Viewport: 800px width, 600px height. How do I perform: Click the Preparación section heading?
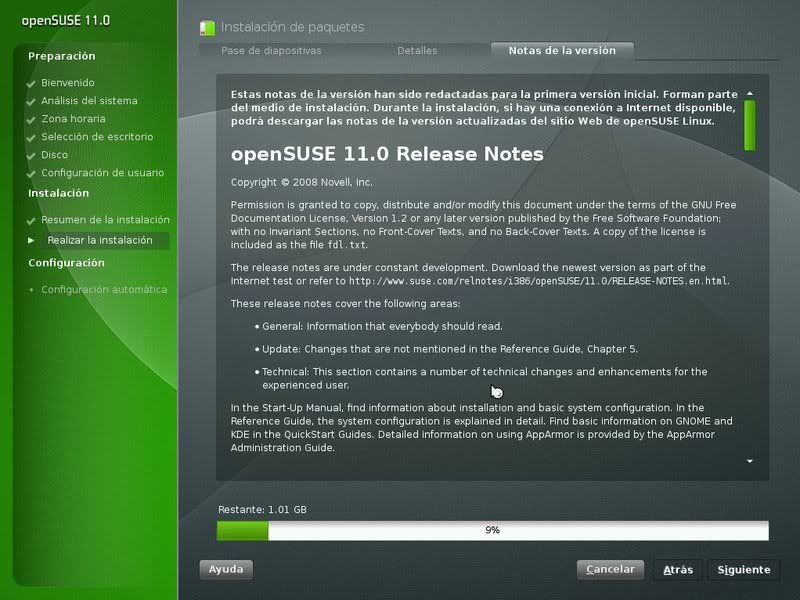pos(61,56)
